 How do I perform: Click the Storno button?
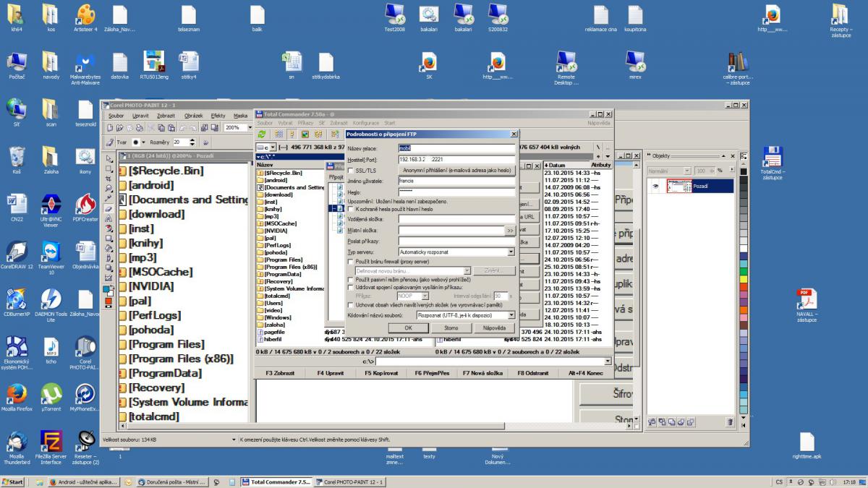(x=451, y=328)
